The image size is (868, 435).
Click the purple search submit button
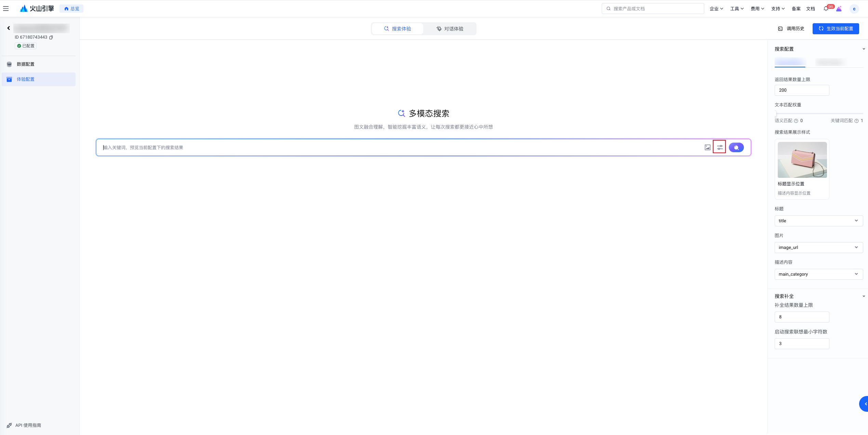click(x=736, y=147)
